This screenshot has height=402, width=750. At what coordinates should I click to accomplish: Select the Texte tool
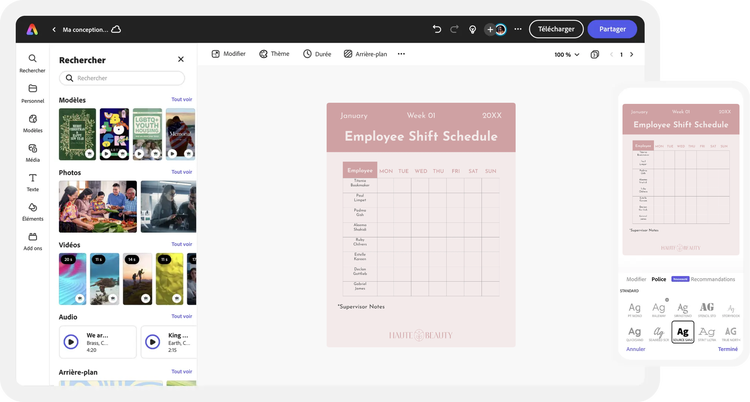tap(32, 180)
